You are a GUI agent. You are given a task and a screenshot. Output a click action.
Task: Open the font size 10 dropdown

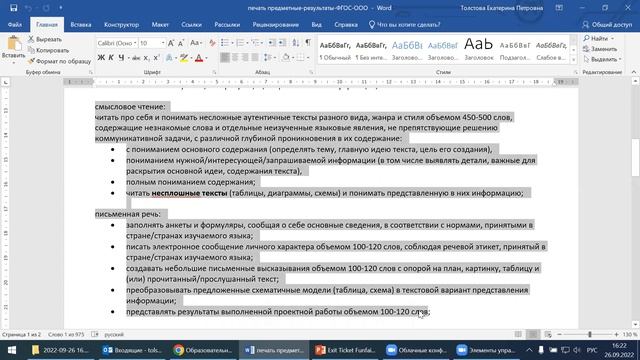[x=163, y=43]
